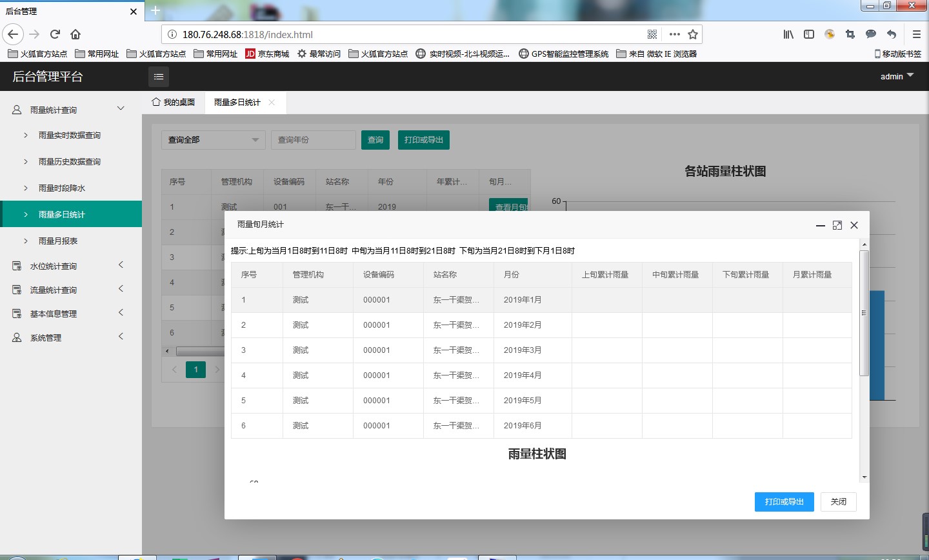Image resolution: width=929 pixels, height=560 pixels.
Task: Click the 2019年3月 cell
Action: click(x=533, y=350)
